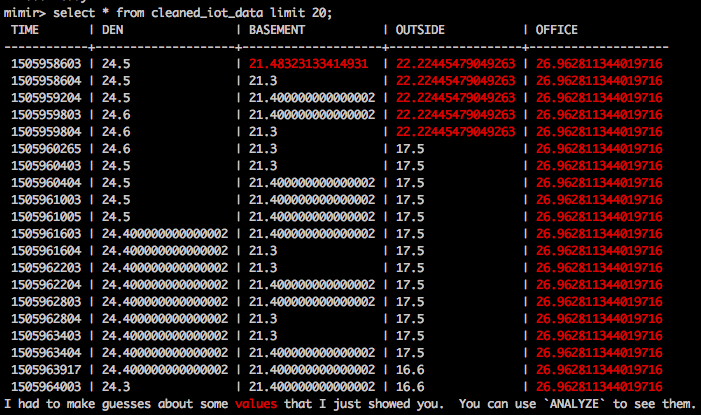Click DEN value 24.3 in last row
The image size is (701, 415).
pos(116,386)
